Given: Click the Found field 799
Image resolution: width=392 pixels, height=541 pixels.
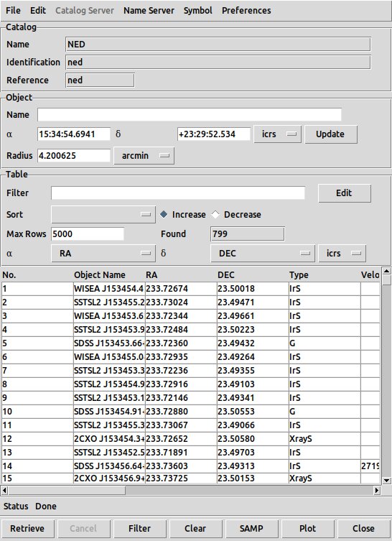Looking at the screenshot, I should point(248,233).
